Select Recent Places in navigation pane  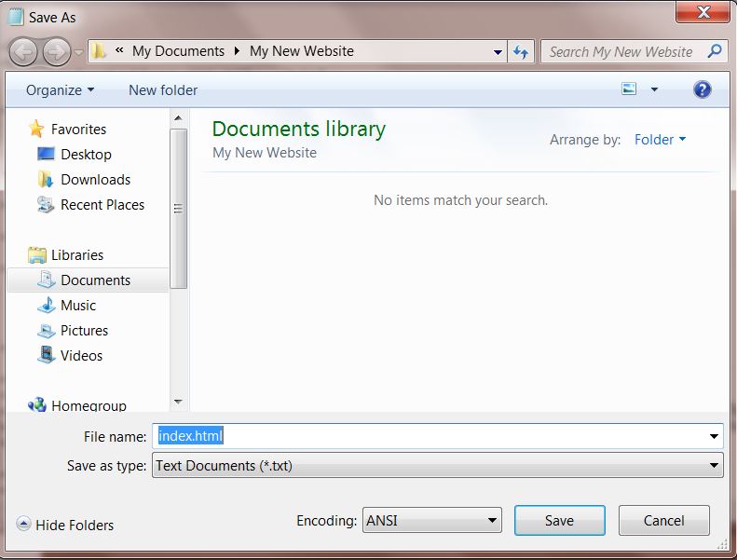(x=102, y=205)
